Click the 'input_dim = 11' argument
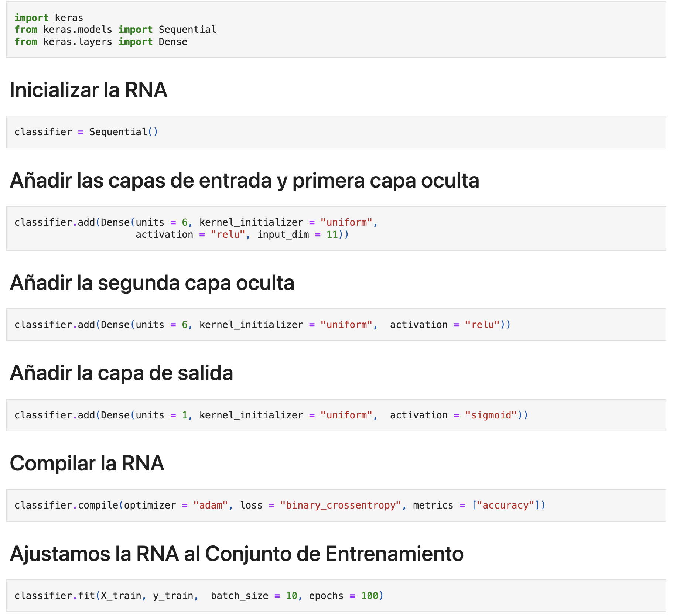Viewport: 673px width, 616px height. pyautogui.click(x=298, y=235)
